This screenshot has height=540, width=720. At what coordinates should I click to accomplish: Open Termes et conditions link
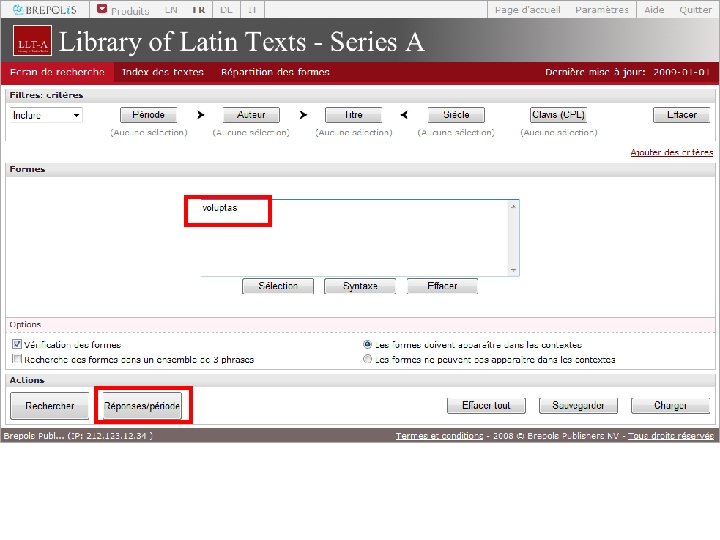point(439,436)
